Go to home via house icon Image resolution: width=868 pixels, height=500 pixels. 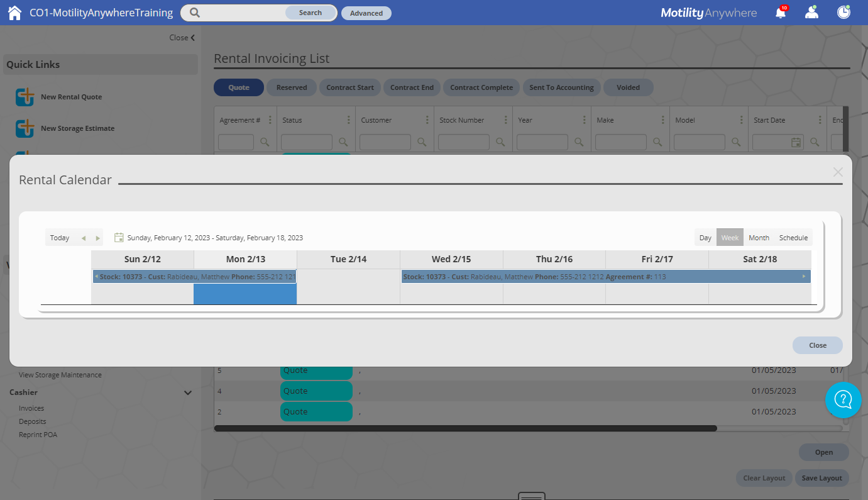click(14, 13)
